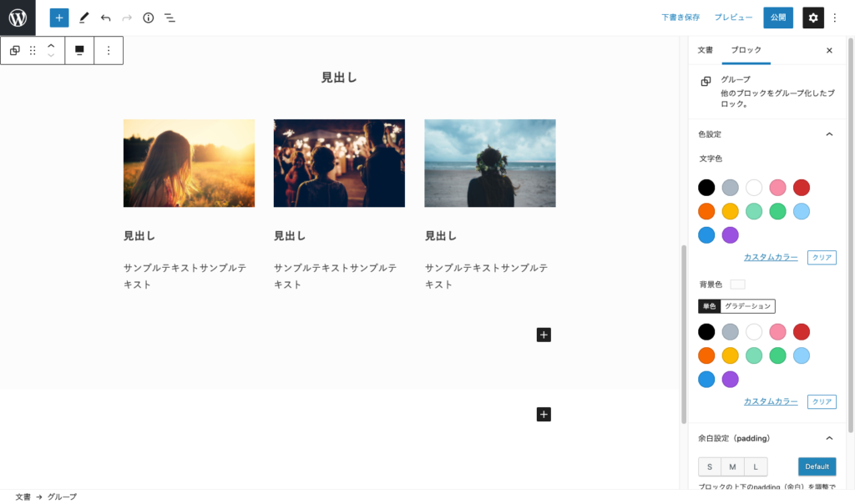Pick white background color swatch
The height and width of the screenshot is (504, 855).
point(754,331)
